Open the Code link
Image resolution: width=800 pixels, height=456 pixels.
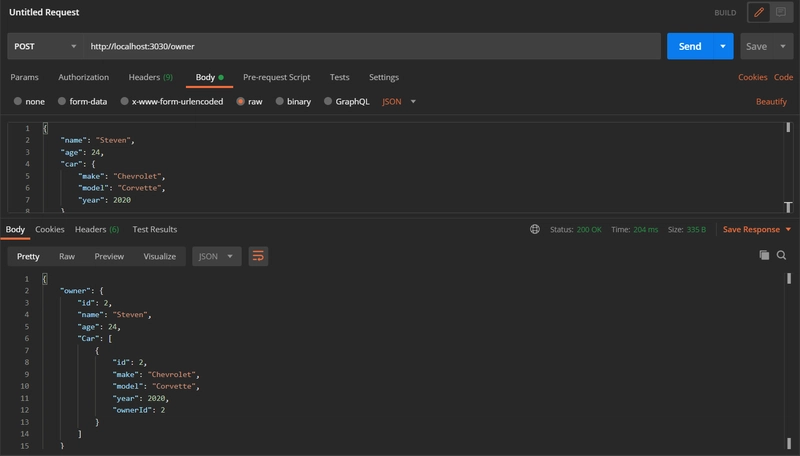click(x=783, y=77)
